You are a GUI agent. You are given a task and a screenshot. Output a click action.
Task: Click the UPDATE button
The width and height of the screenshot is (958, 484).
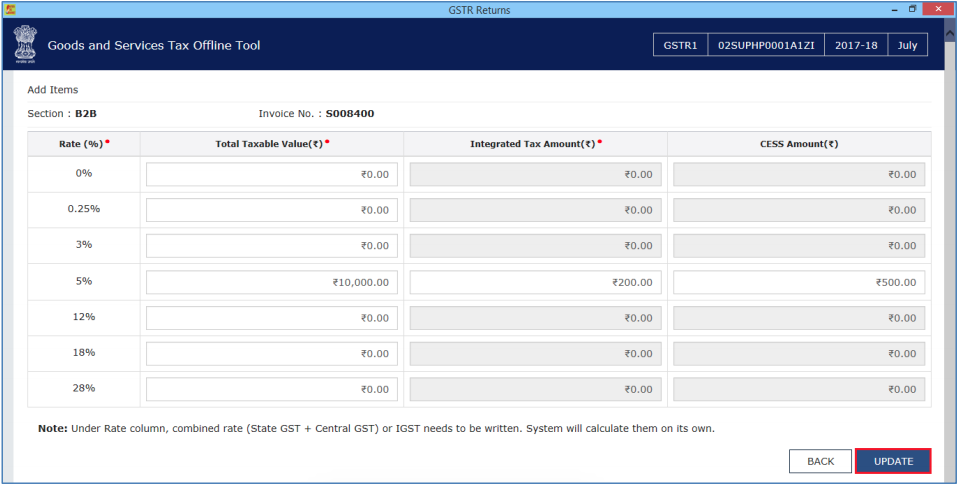coord(893,461)
